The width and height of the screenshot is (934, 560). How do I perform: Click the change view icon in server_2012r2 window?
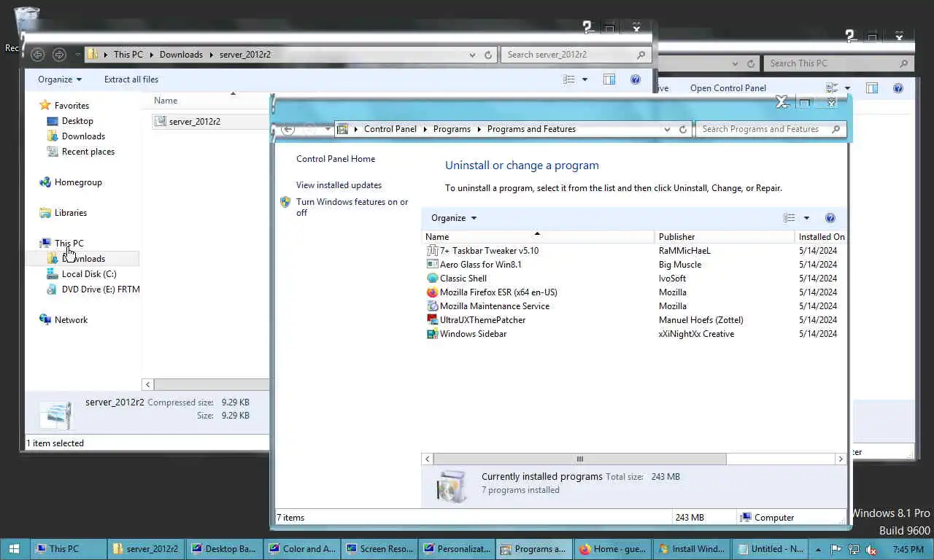pos(568,79)
